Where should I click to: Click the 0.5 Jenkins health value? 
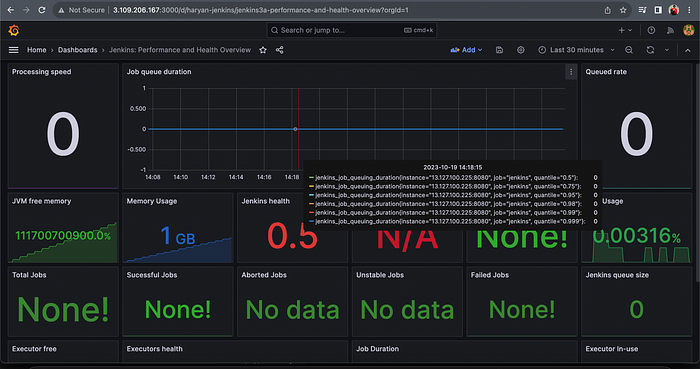292,236
